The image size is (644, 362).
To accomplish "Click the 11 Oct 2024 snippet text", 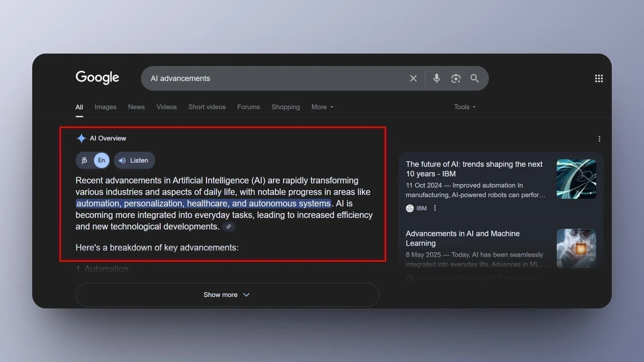I will pyautogui.click(x=475, y=190).
